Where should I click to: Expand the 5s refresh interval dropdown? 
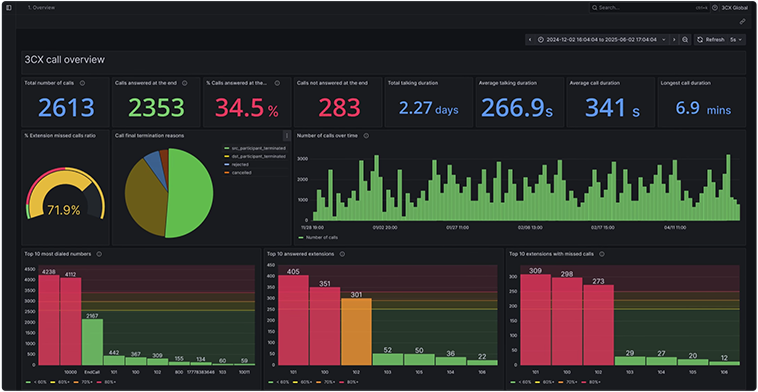pos(736,40)
